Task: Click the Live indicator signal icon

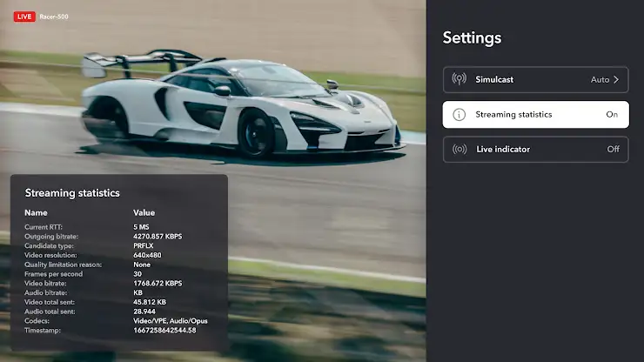Action: (460, 149)
